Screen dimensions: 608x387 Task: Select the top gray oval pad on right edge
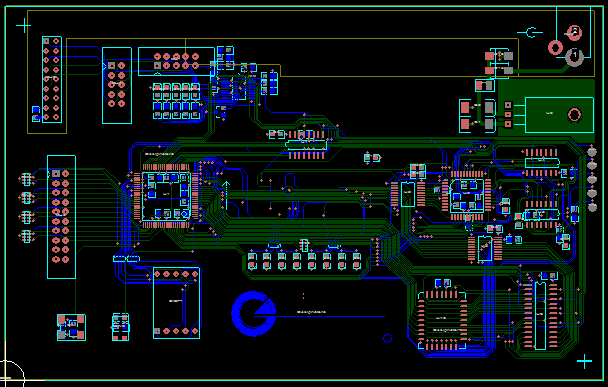click(592, 152)
